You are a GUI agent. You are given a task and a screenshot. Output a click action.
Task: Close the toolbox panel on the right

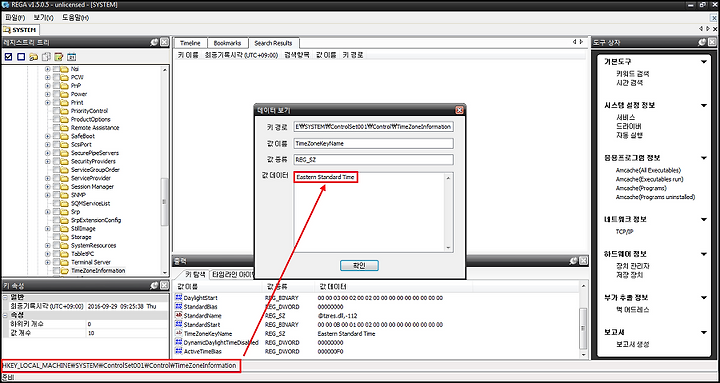click(x=712, y=42)
